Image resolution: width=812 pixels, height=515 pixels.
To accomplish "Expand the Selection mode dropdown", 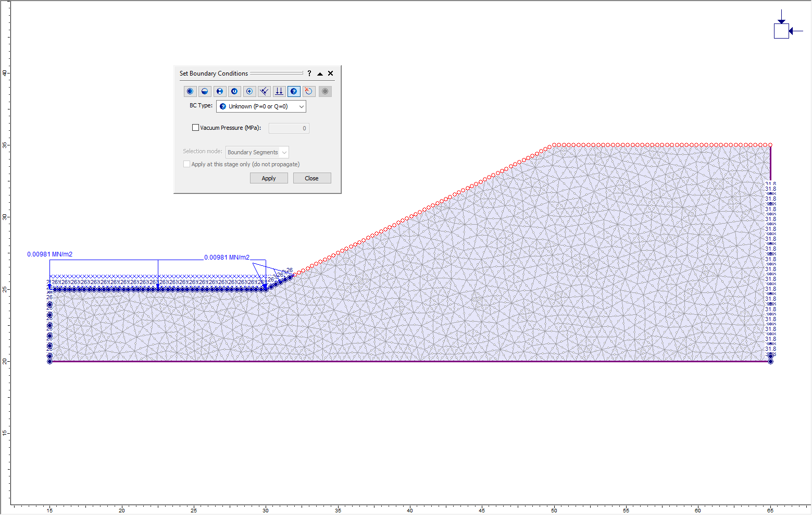I will 257,152.
